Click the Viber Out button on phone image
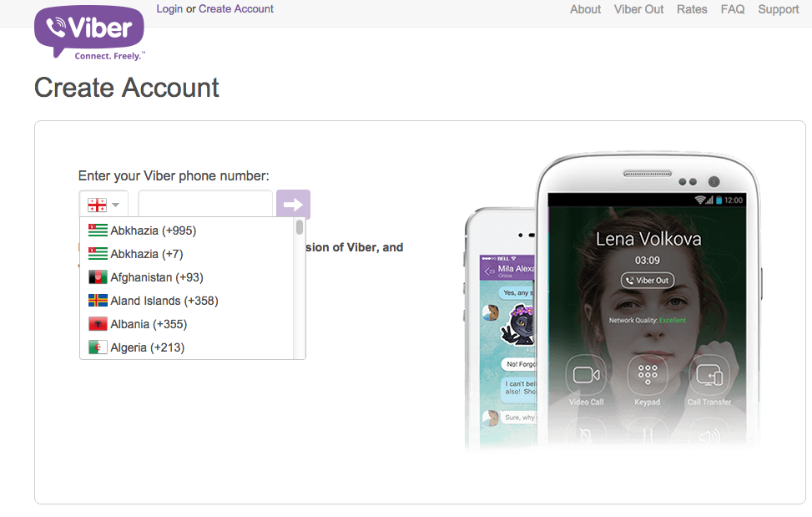This screenshot has height=517, width=812. pyautogui.click(x=648, y=281)
